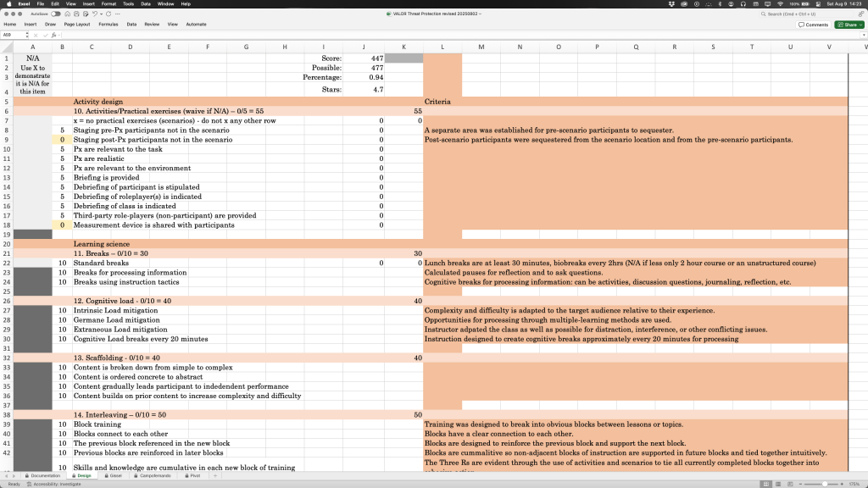Image resolution: width=868 pixels, height=488 pixels.
Task: Select the Stars value 4.7 cell
Action: point(364,89)
